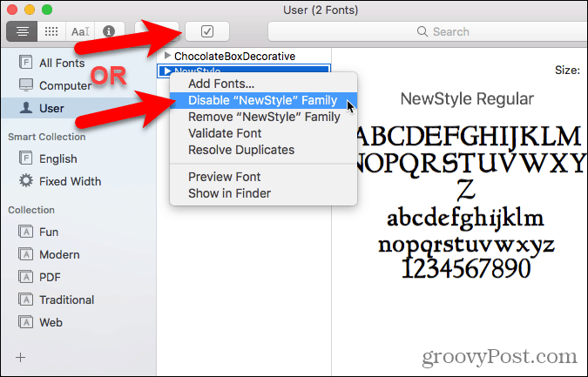Viewport: 588px width, 377px height.
Task: Choose Remove "NewStyle" Family menu item
Action: coord(263,117)
